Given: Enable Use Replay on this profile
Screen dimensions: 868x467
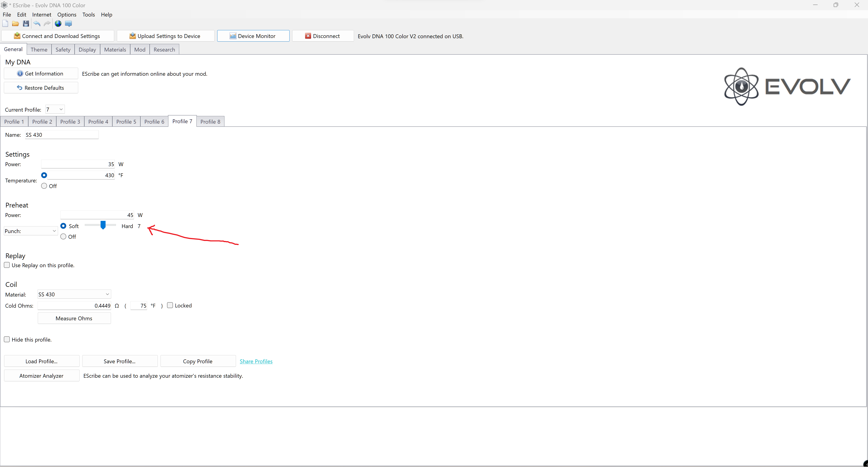Looking at the screenshot, I should (7, 265).
